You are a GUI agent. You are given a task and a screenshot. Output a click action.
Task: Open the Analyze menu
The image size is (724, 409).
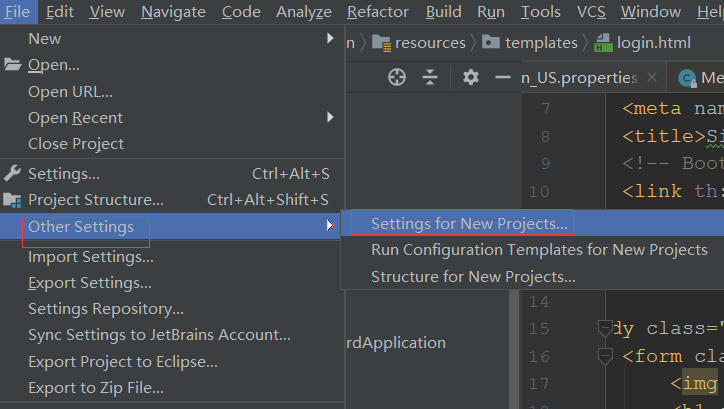pyautogui.click(x=304, y=12)
